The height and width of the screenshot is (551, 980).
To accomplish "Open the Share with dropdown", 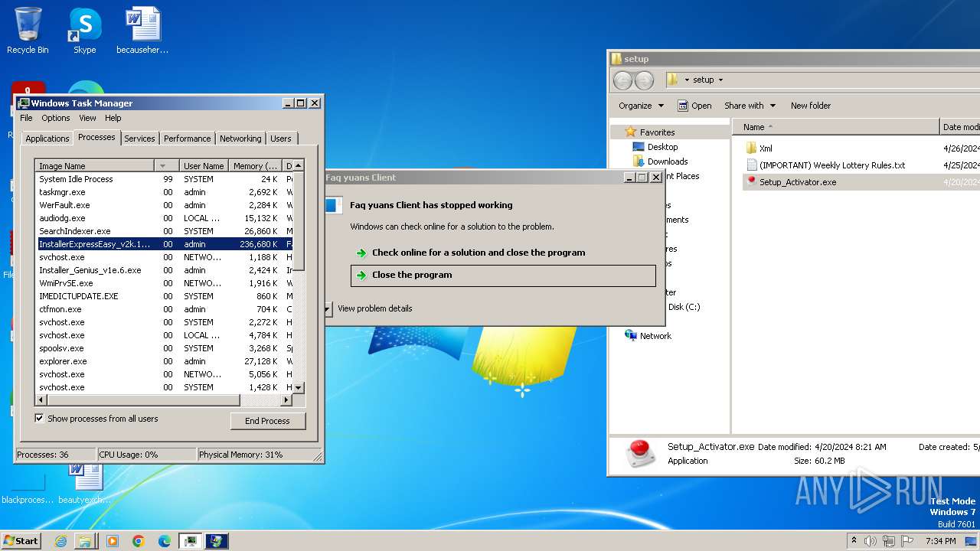I will pyautogui.click(x=750, y=106).
